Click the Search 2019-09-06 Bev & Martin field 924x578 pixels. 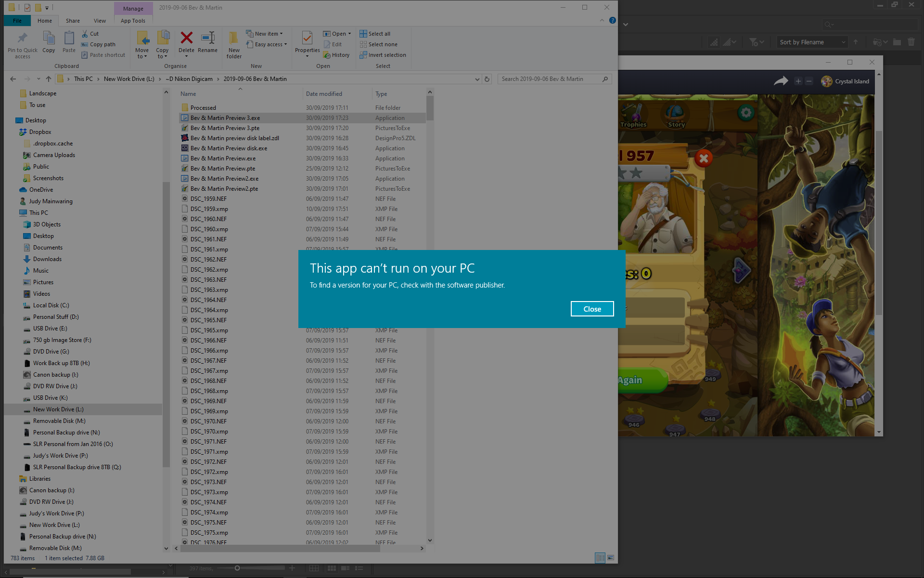pyautogui.click(x=549, y=79)
